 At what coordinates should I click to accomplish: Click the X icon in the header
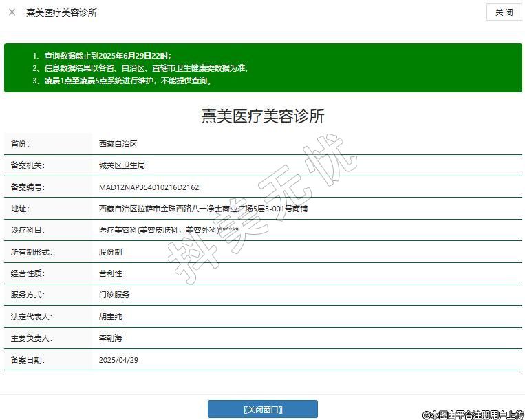[x=12, y=12]
